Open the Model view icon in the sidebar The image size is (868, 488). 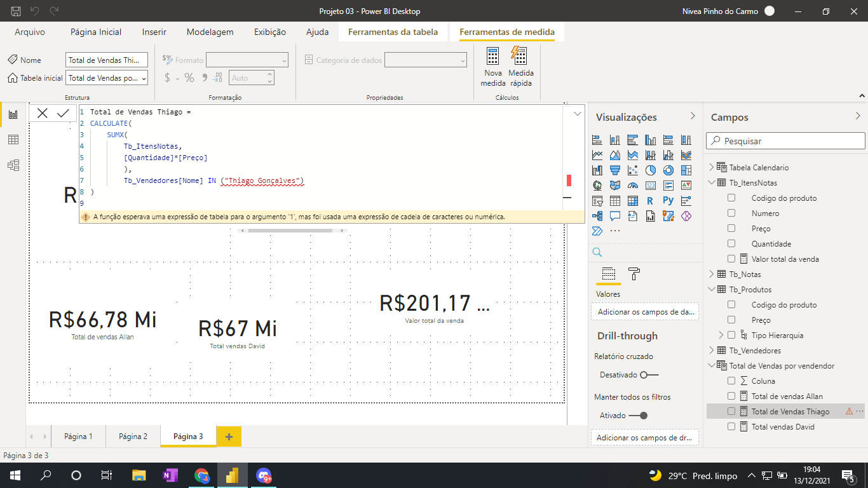(x=13, y=165)
